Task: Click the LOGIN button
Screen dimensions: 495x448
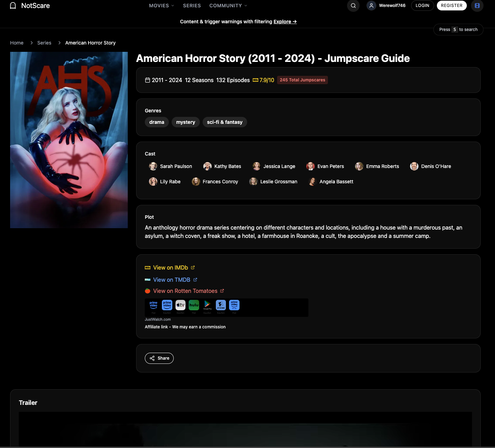Action: [x=422, y=6]
